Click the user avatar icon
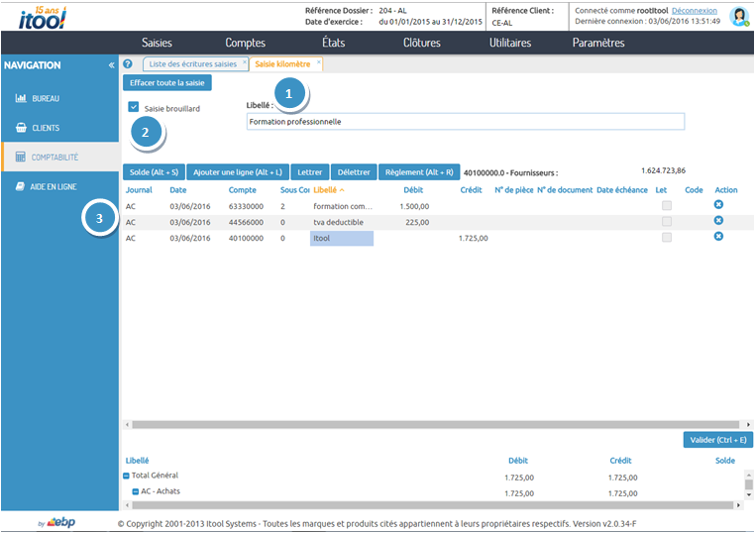 pos(738,16)
